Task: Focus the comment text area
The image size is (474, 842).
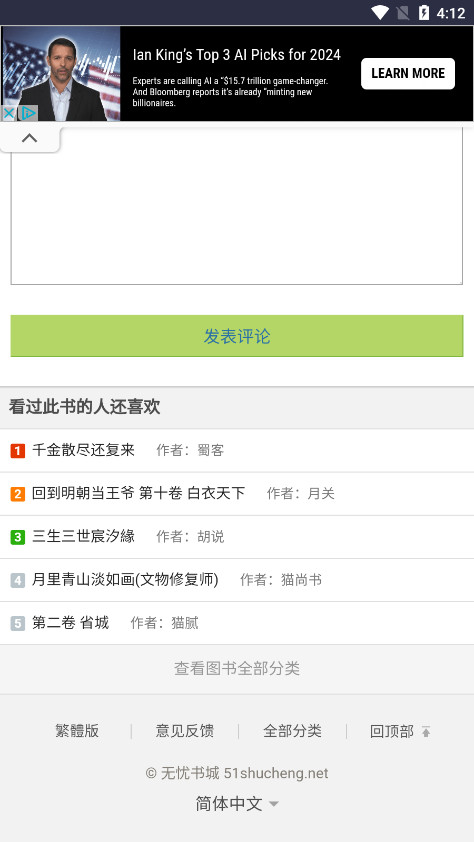Action: 237,206
